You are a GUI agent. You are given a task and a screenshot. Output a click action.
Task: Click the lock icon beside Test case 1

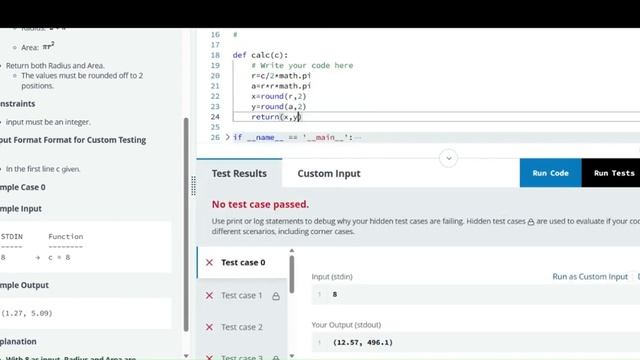click(x=276, y=296)
